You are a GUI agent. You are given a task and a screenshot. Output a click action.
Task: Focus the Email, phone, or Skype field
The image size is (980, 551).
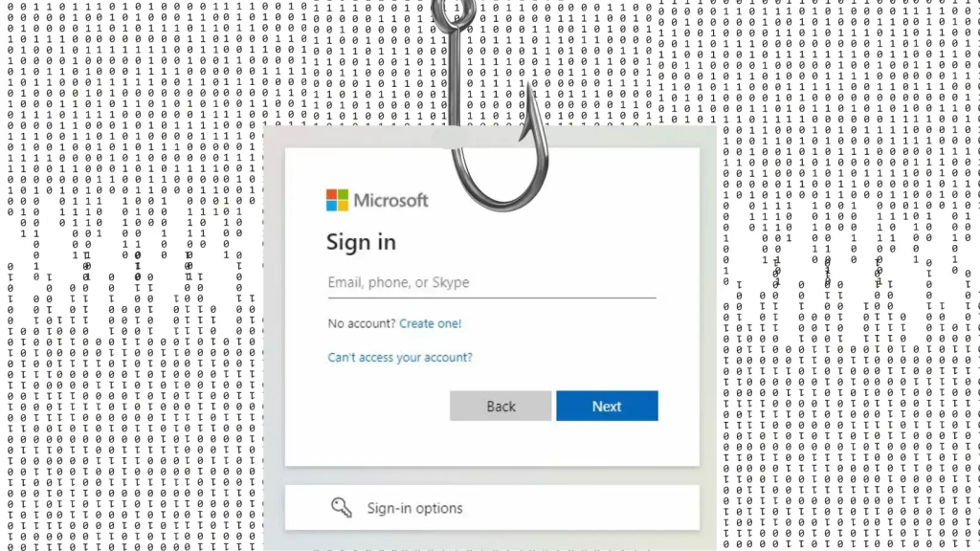492,283
